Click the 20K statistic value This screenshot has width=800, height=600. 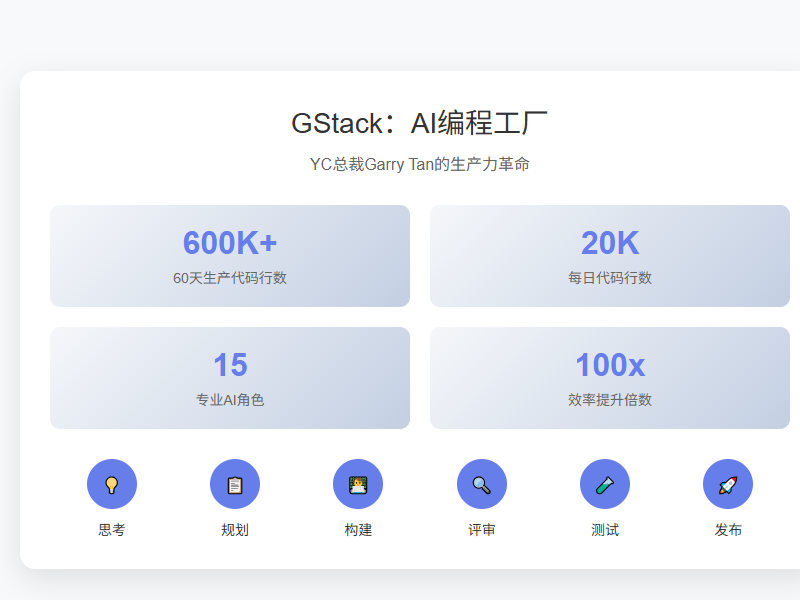610,242
